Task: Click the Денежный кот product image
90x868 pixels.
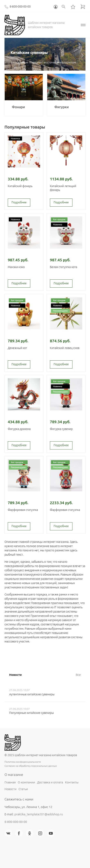Action: [24, 313]
